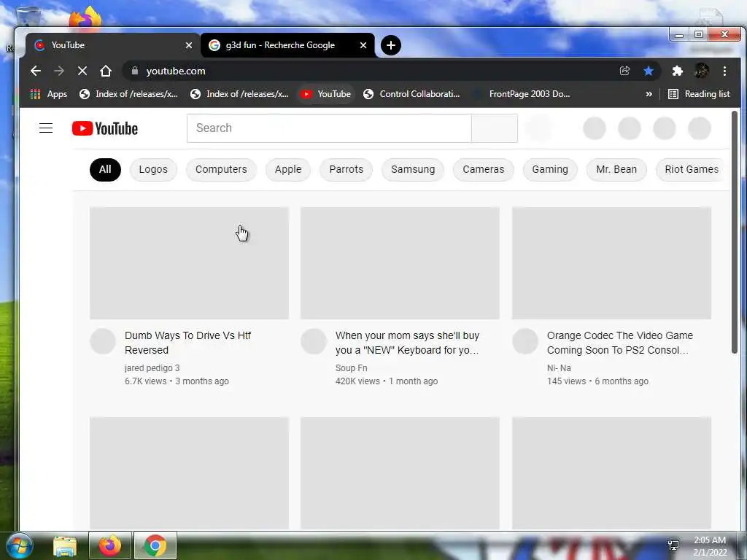Open the Extensions puzzle icon
The height and width of the screenshot is (560, 747).
pyautogui.click(x=677, y=71)
